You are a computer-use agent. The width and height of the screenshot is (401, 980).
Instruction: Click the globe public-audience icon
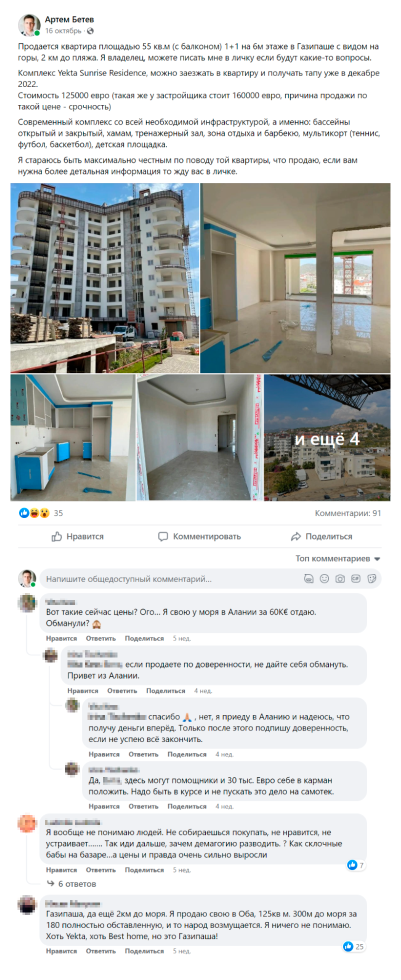pos(90,31)
